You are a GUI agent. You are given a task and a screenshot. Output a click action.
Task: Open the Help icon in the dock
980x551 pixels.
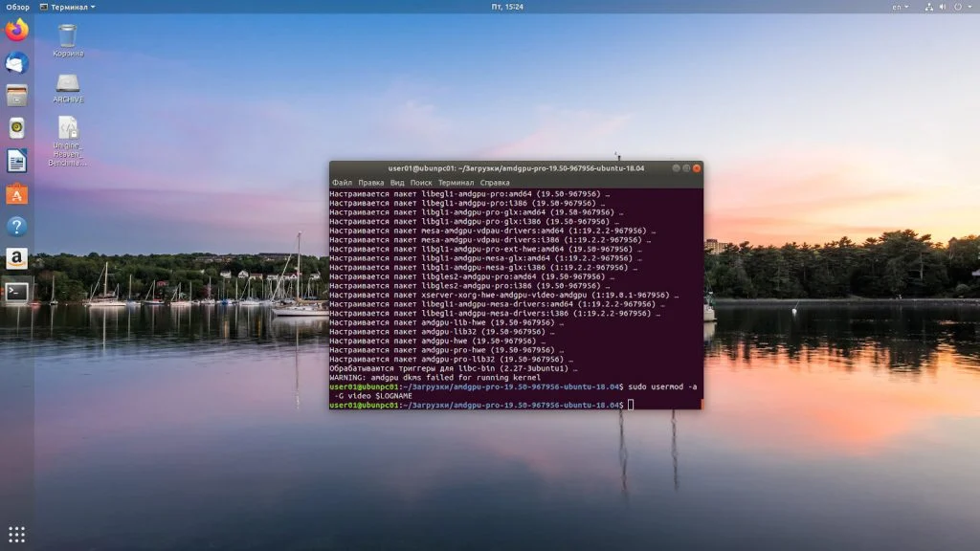pos(17,226)
